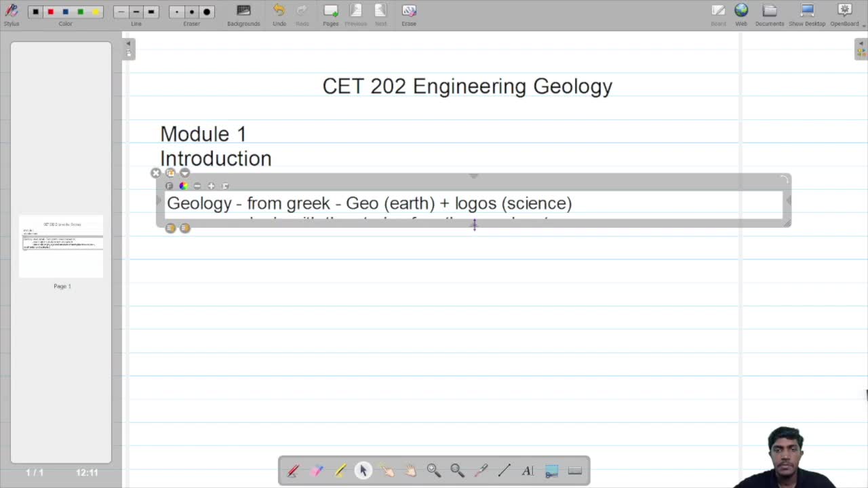Select the thickest line width
868x488 pixels.
click(x=151, y=12)
